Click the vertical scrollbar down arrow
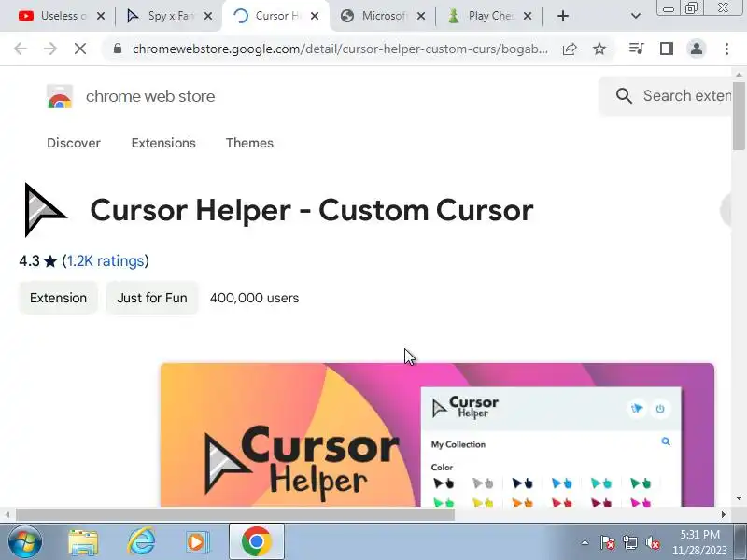Image resolution: width=747 pixels, height=560 pixels. click(x=739, y=498)
